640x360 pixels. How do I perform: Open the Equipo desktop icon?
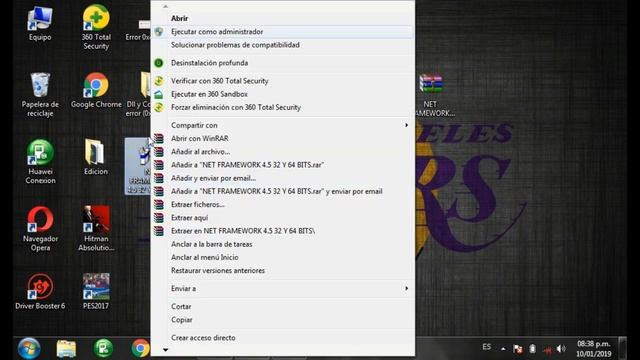coord(40,24)
